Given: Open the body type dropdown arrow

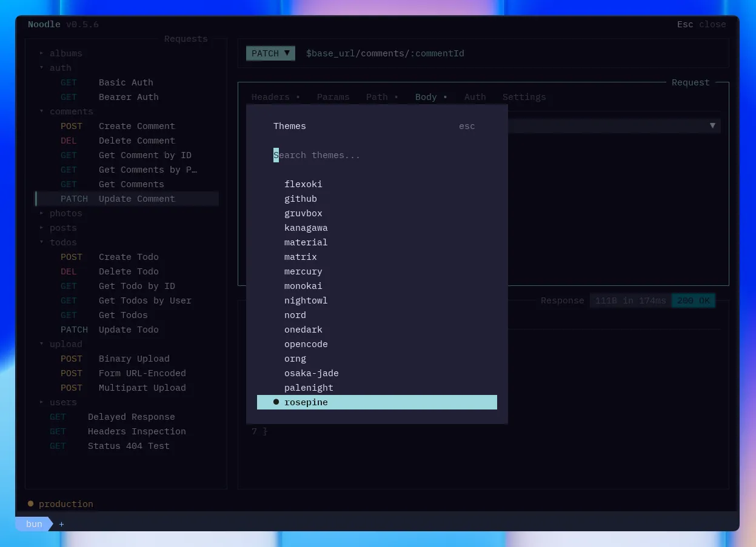Looking at the screenshot, I should click(712, 125).
